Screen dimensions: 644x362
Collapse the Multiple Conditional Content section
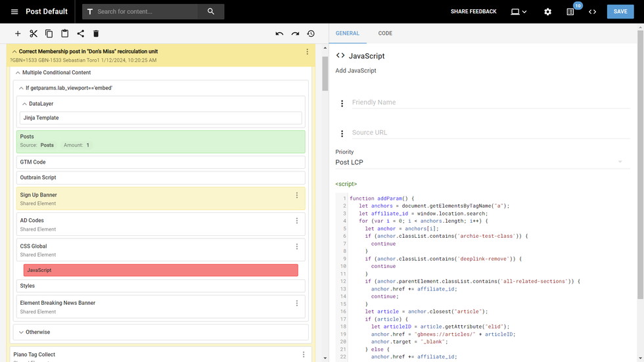[x=18, y=73]
